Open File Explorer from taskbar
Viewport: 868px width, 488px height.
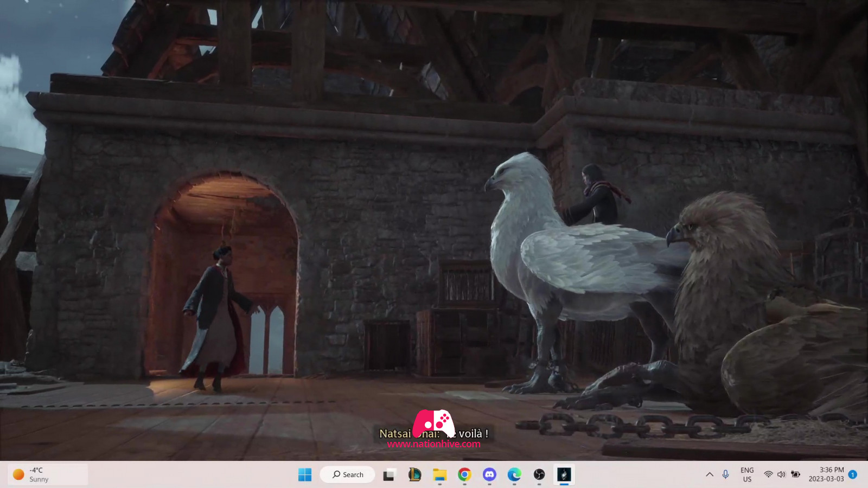pos(439,474)
